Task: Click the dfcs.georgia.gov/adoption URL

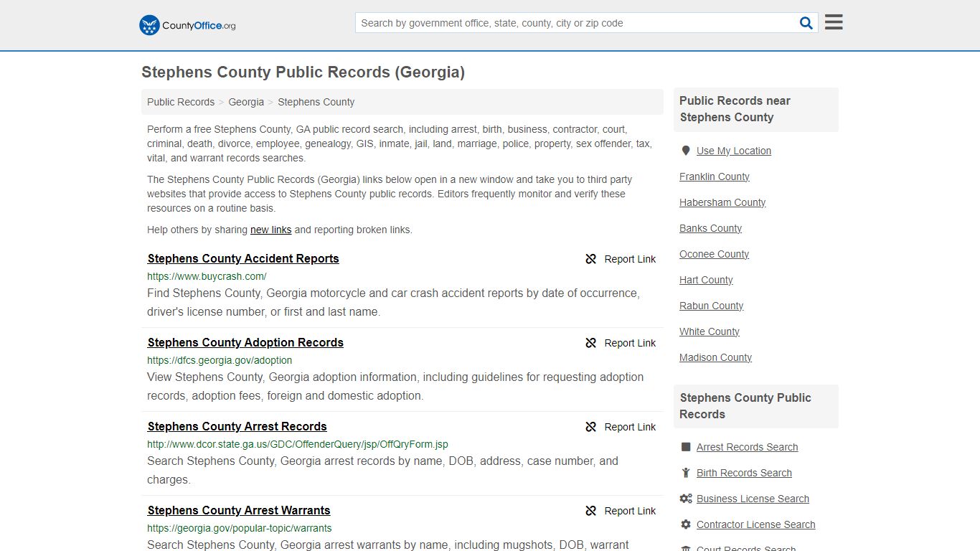Action: pos(220,360)
